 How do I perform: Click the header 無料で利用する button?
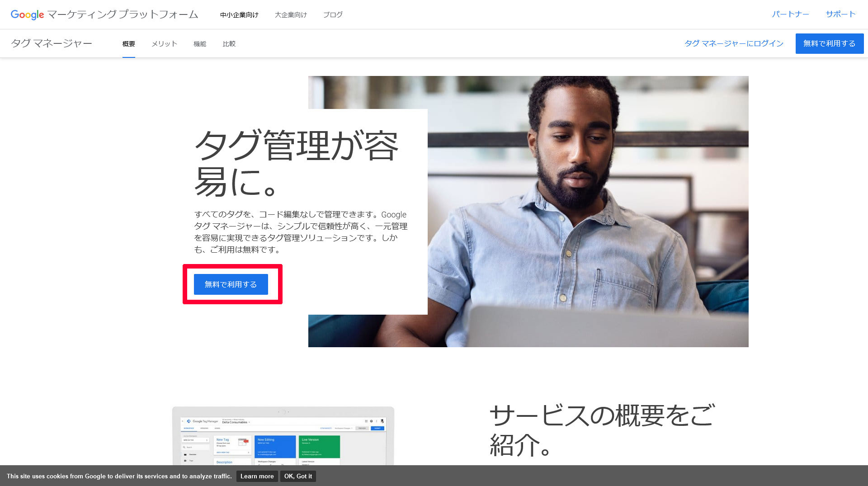[830, 43]
